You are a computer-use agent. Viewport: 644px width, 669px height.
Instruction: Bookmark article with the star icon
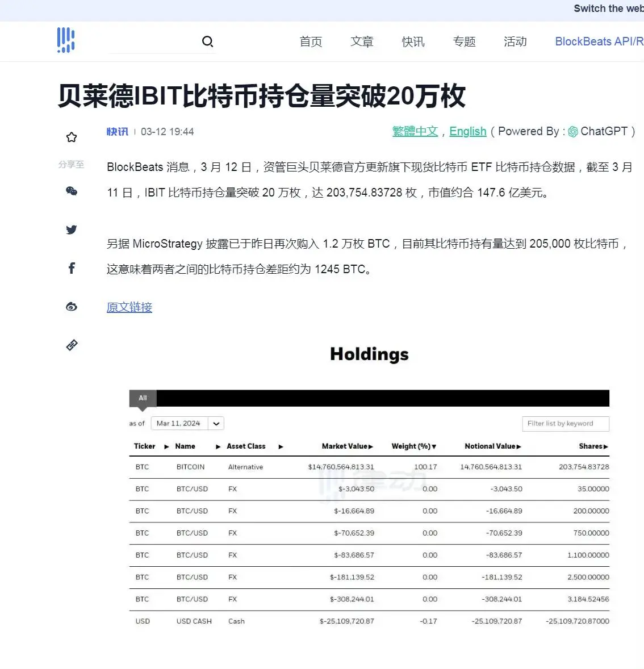[x=72, y=137]
